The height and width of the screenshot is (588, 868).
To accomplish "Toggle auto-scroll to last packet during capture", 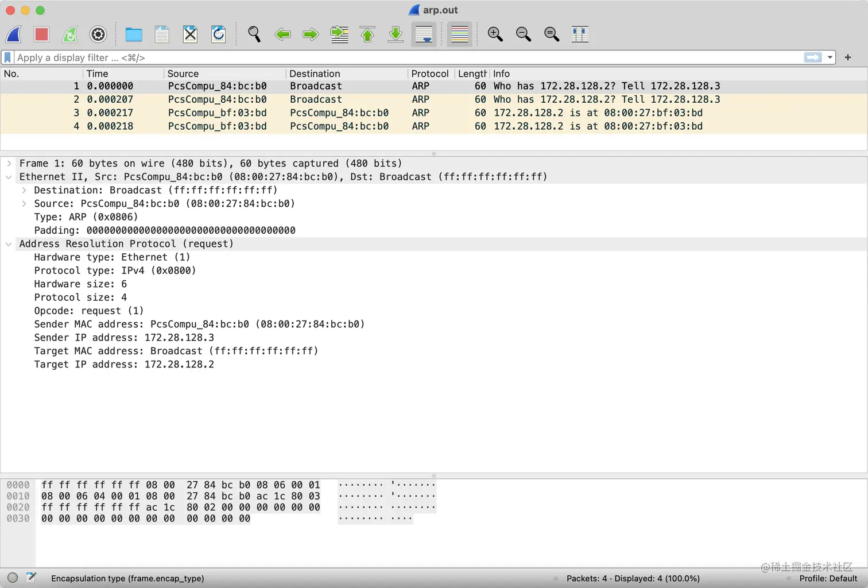I will coord(424,34).
